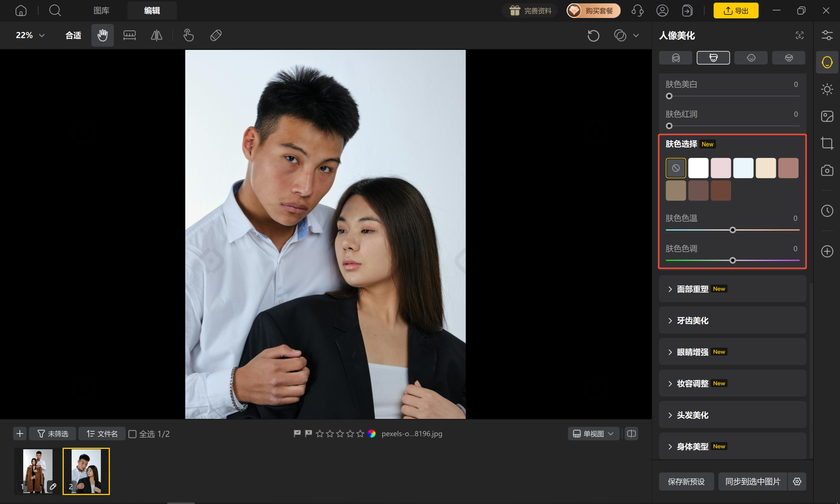
Task: Expand the 妆容调整 section
Action: tap(732, 383)
